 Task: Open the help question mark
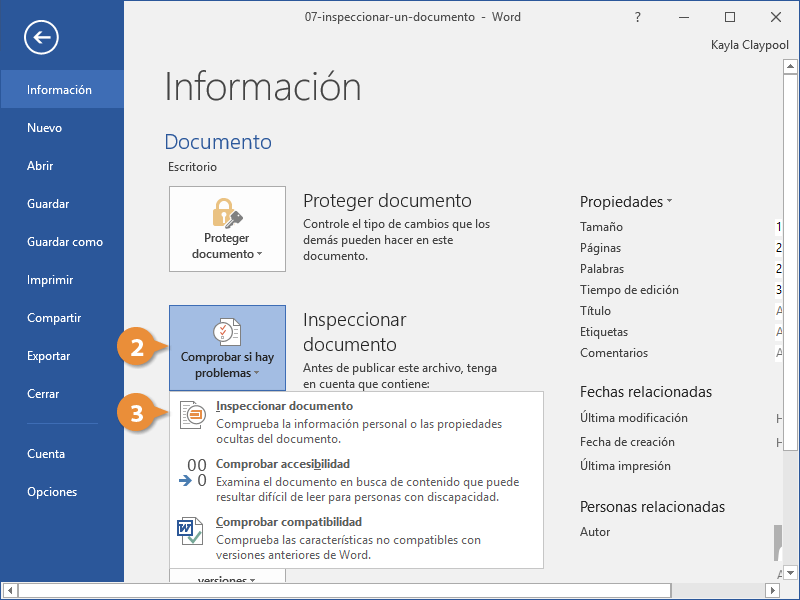(637, 17)
